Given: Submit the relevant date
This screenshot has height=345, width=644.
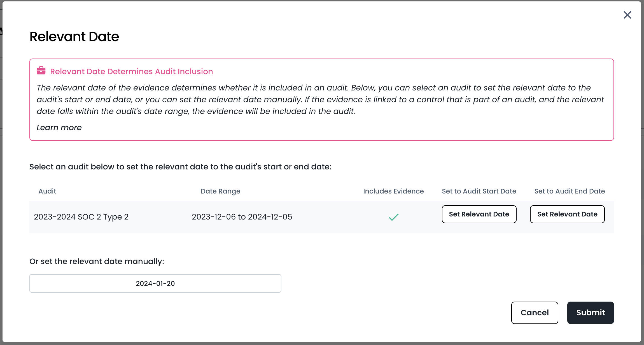Looking at the screenshot, I should coord(590,313).
